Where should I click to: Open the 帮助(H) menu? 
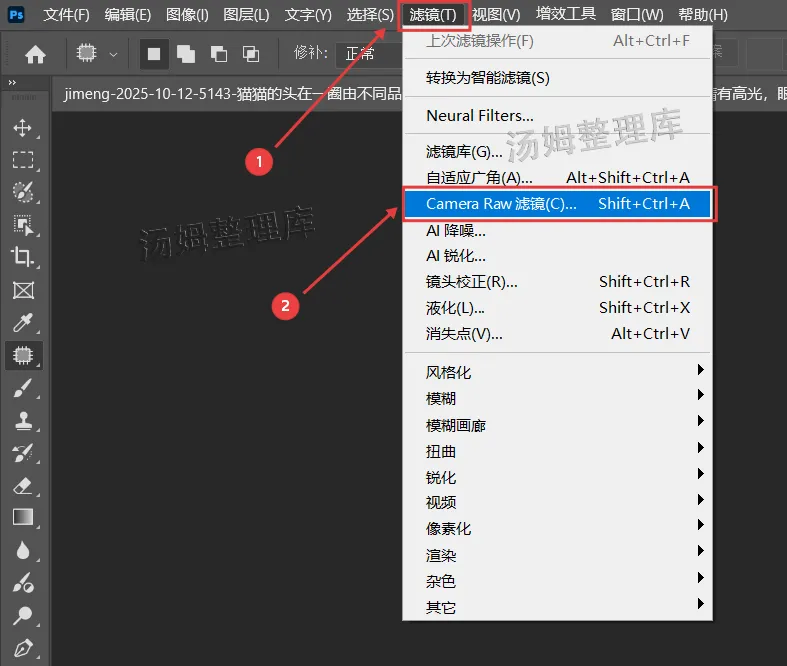point(703,15)
